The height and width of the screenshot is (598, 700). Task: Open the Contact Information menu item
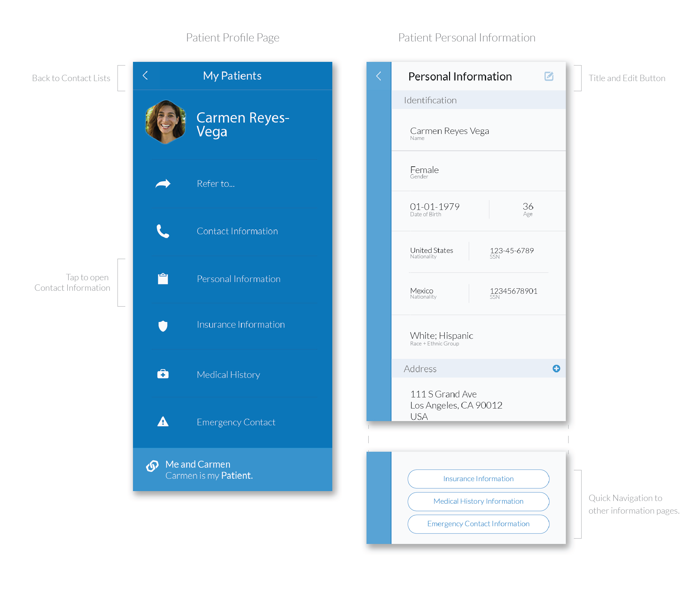tap(237, 231)
